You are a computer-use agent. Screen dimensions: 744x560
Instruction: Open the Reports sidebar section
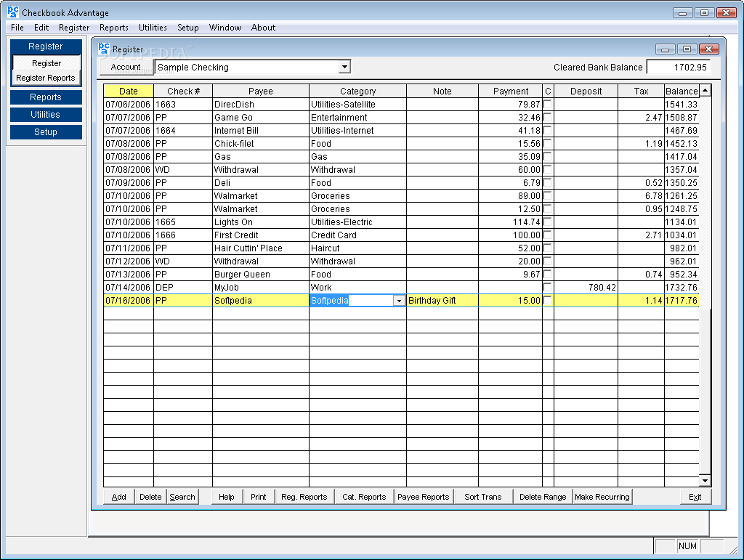tap(46, 97)
